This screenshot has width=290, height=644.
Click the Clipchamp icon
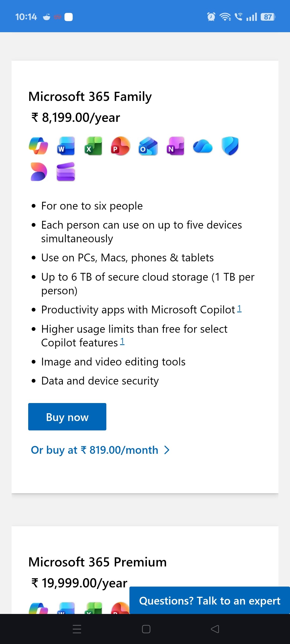[x=66, y=172]
